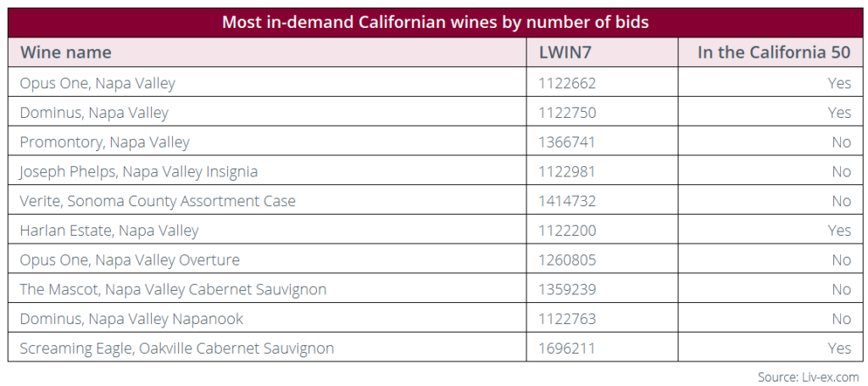
Task: Select Joseph Phelps, Napa Valley Insignia
Action: click(x=139, y=171)
